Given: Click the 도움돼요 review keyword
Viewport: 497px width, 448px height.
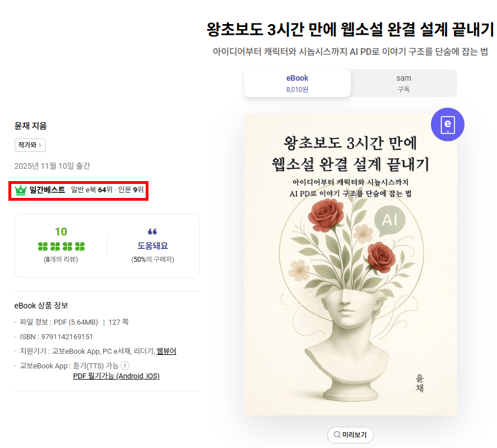Looking at the screenshot, I should point(152,246).
